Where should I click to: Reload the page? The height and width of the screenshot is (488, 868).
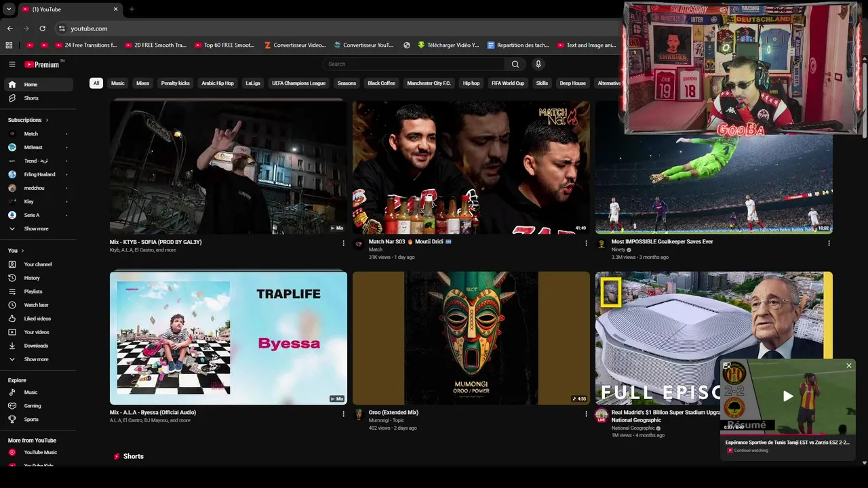42,28
